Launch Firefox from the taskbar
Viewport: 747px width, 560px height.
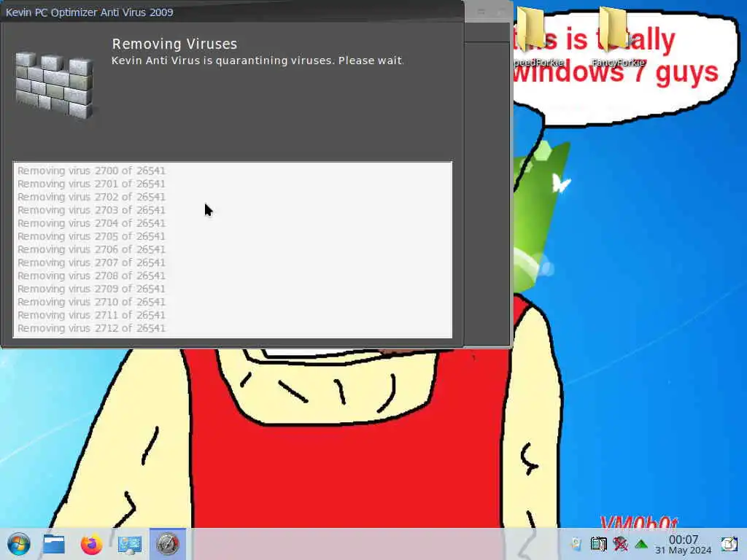point(91,544)
